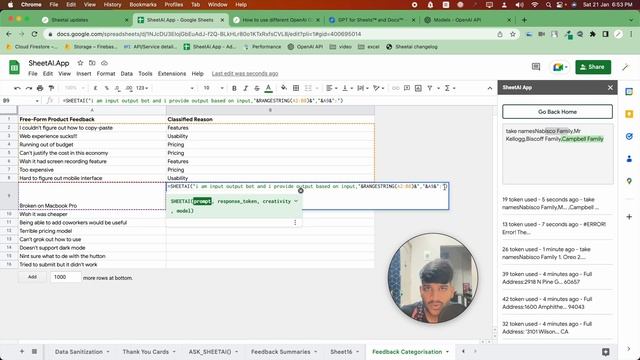640x360 pixels.
Task: Increase decimal places
Action: [x=129, y=88]
